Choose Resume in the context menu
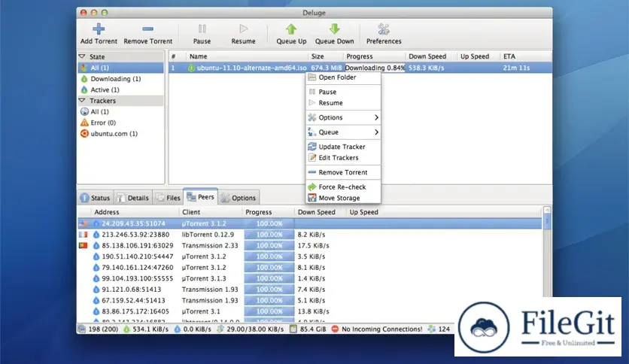 (343, 103)
